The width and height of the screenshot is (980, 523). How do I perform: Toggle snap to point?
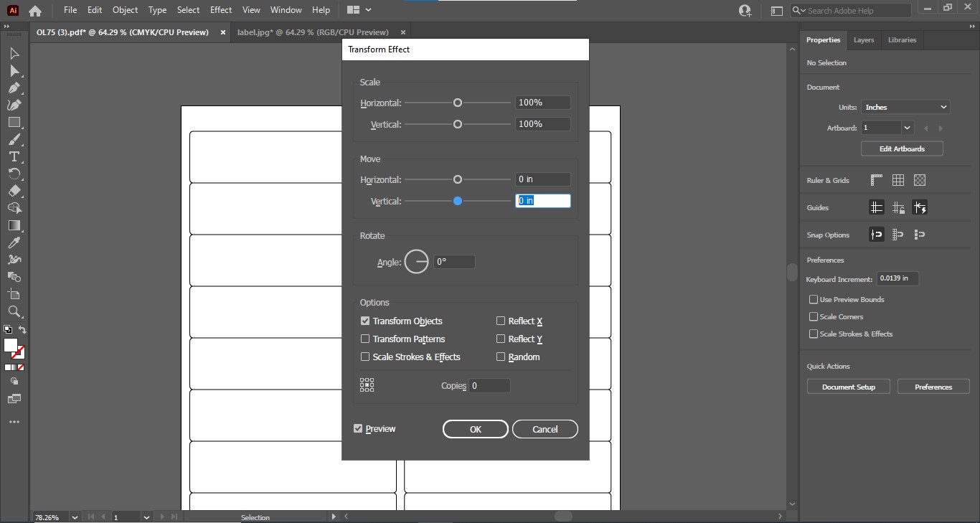pyautogui.click(x=877, y=235)
